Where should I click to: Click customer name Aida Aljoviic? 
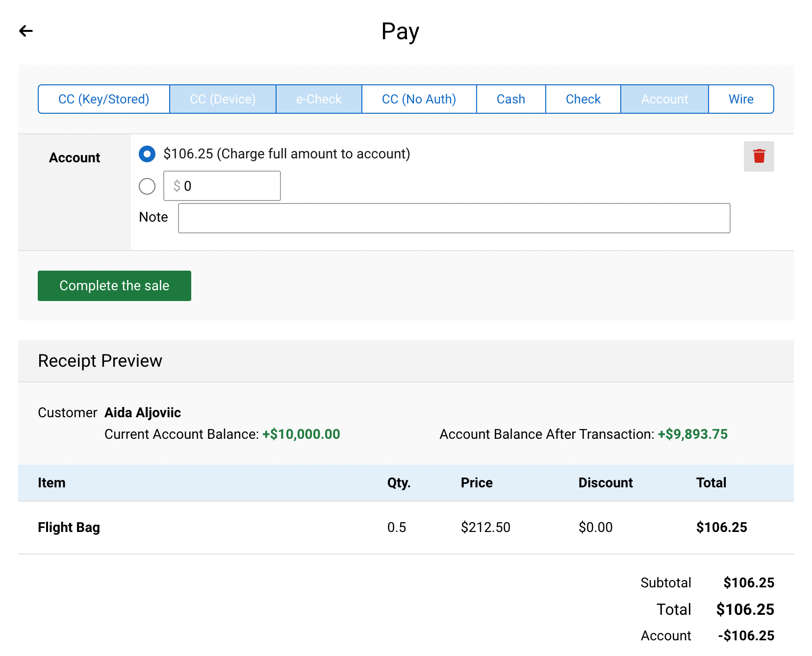[143, 413]
